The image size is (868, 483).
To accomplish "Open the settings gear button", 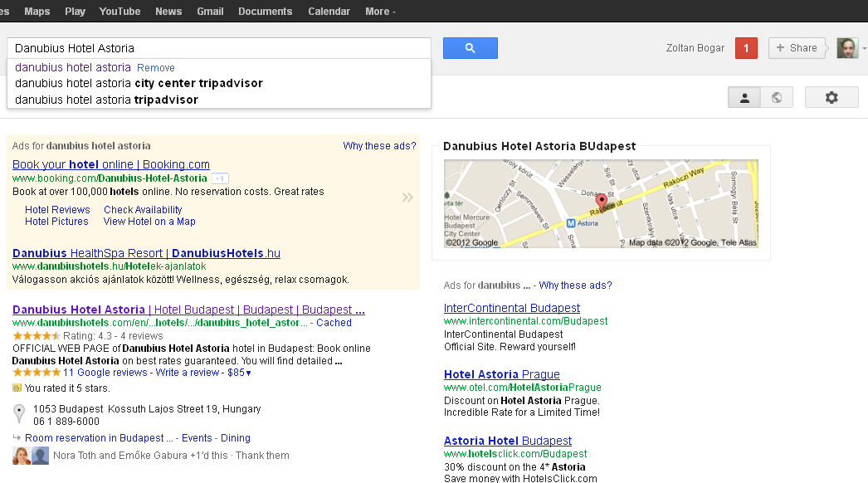I will (831, 97).
